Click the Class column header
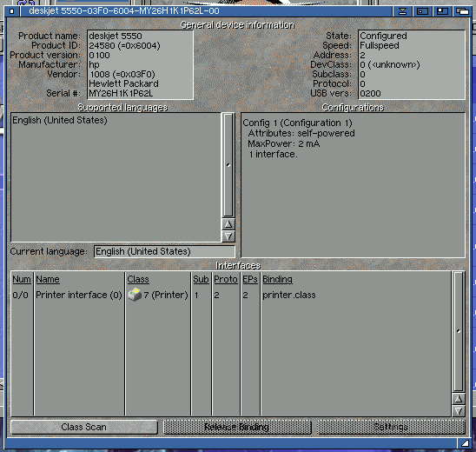This screenshot has height=452, width=476. coord(138,279)
